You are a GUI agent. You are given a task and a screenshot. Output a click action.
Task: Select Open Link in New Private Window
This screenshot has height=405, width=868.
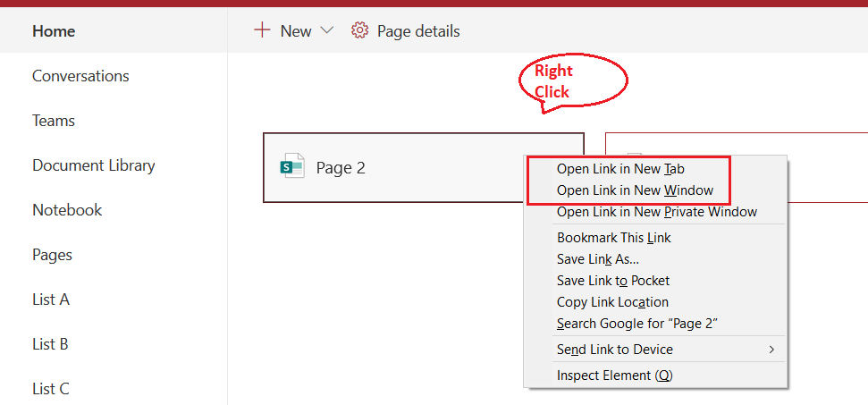[655, 211]
